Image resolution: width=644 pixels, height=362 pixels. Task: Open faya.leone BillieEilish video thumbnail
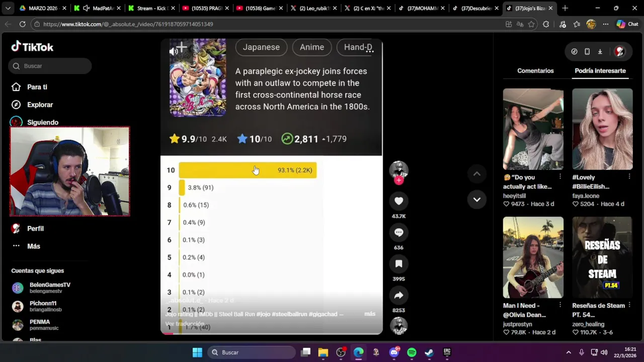pos(602,129)
